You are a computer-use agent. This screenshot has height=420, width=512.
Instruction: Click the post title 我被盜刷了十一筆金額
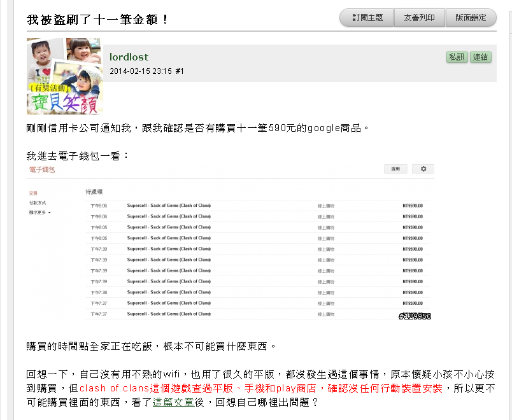tap(97, 20)
